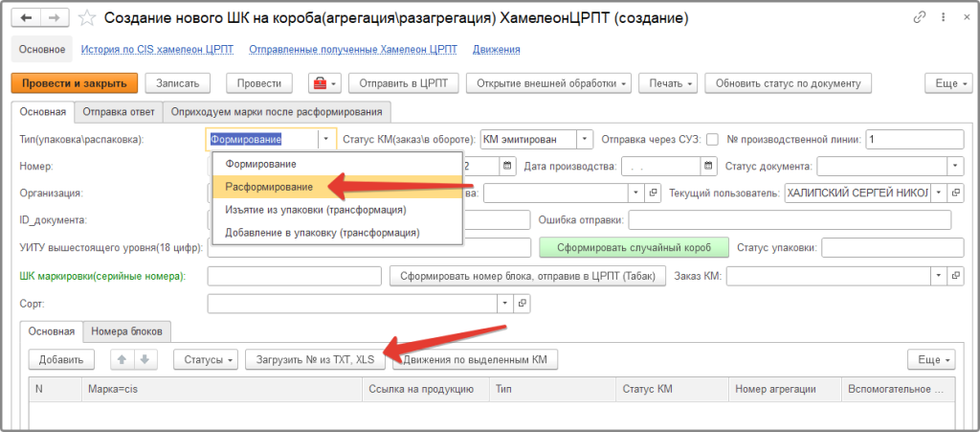This screenshot has height=432, width=980.
Task: Choose Расформирование in the dropdown list
Action: coord(338,186)
